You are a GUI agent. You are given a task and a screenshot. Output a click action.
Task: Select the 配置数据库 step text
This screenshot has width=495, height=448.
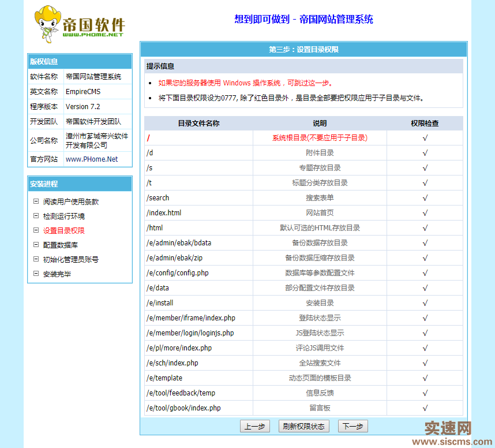coord(61,245)
